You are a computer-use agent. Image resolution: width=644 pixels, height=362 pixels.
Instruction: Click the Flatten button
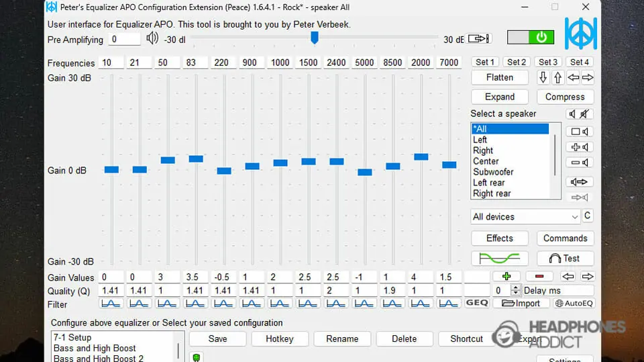click(x=499, y=78)
